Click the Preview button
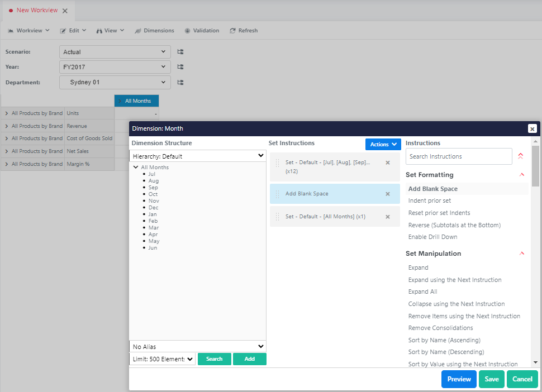542x392 pixels. [459, 379]
